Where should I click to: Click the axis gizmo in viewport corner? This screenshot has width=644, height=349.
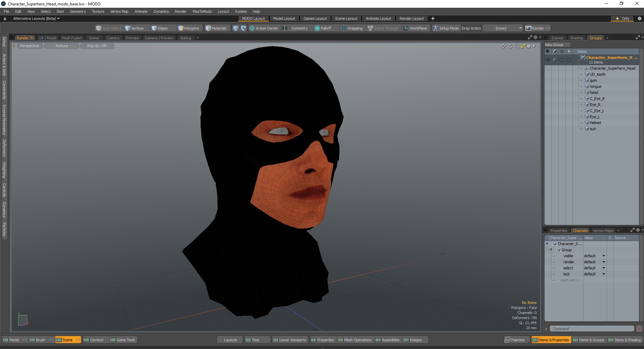point(23,320)
